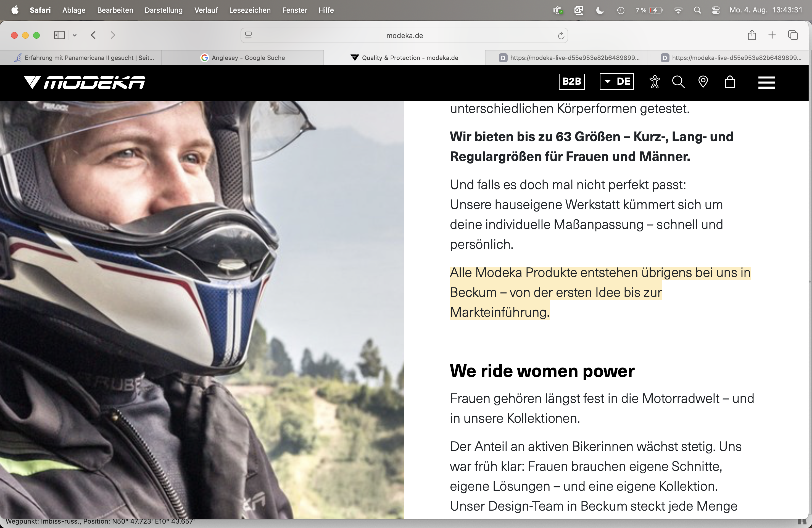Click the modeka.de address field
This screenshot has height=528, width=812.
pos(404,35)
